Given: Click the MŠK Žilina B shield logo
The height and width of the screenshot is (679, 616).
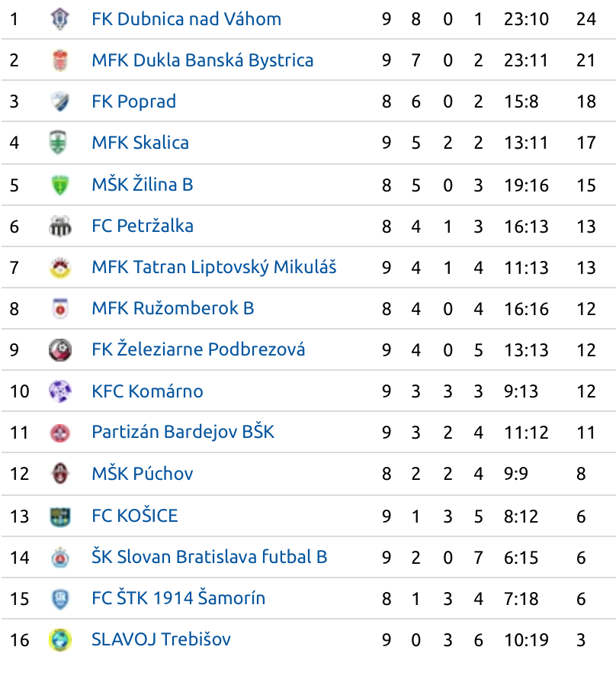Looking at the screenshot, I should click(60, 185).
